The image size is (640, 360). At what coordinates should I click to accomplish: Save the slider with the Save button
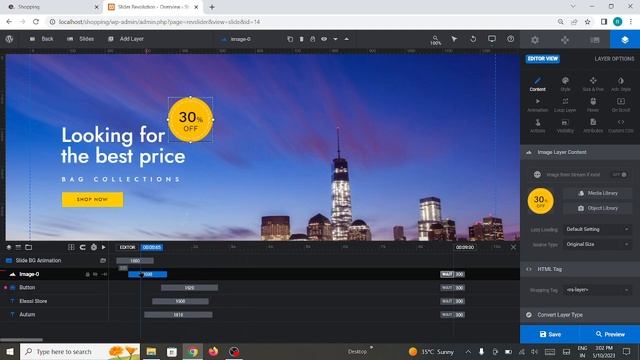(550, 334)
